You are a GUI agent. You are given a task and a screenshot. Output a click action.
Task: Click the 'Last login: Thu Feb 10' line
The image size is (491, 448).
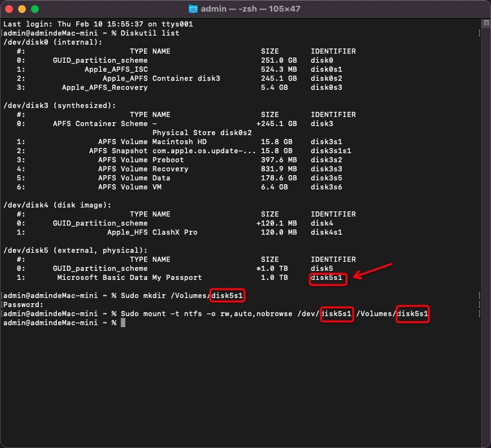98,24
